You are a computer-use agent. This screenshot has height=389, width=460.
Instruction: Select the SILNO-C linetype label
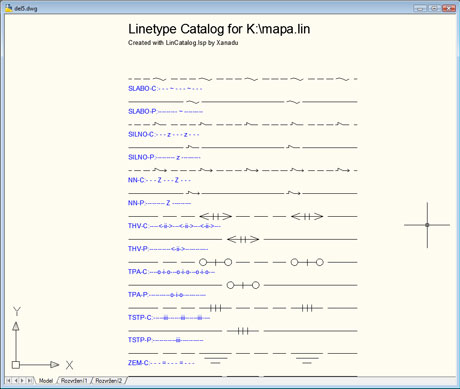coord(164,134)
